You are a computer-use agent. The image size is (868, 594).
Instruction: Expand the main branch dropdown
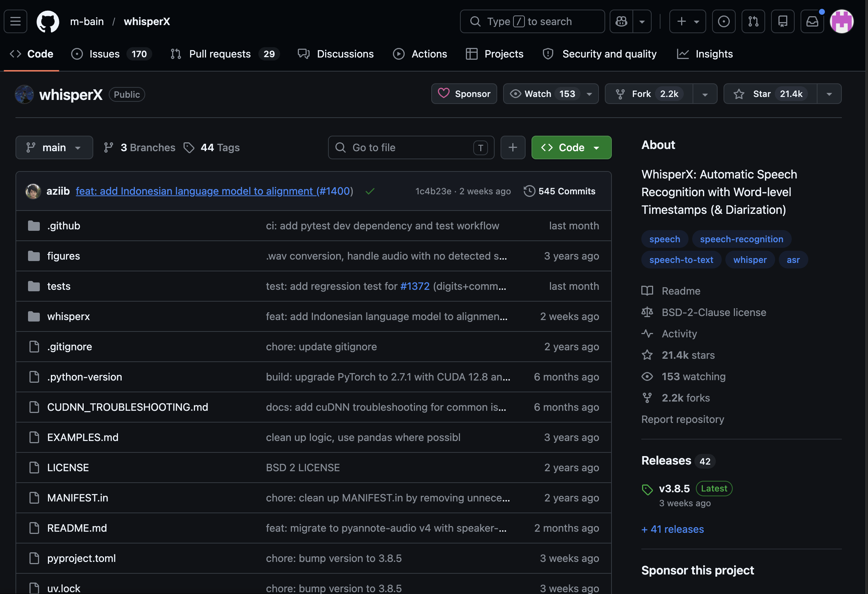[54, 147]
